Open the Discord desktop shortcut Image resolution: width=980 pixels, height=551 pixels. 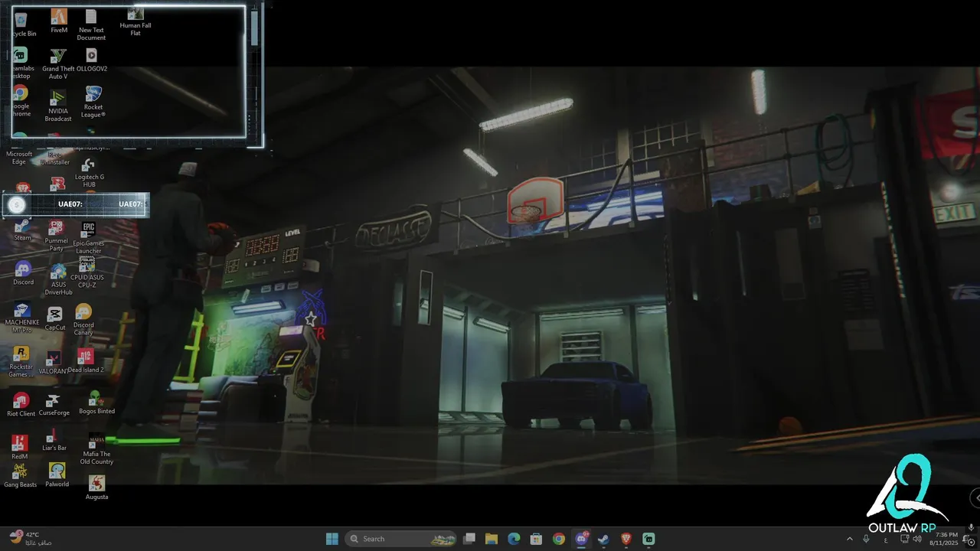[x=23, y=273]
